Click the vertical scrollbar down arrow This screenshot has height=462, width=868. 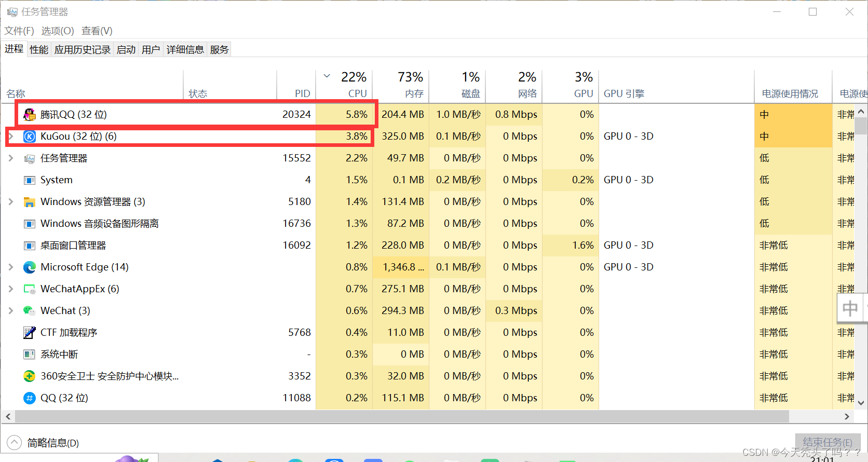click(x=861, y=403)
